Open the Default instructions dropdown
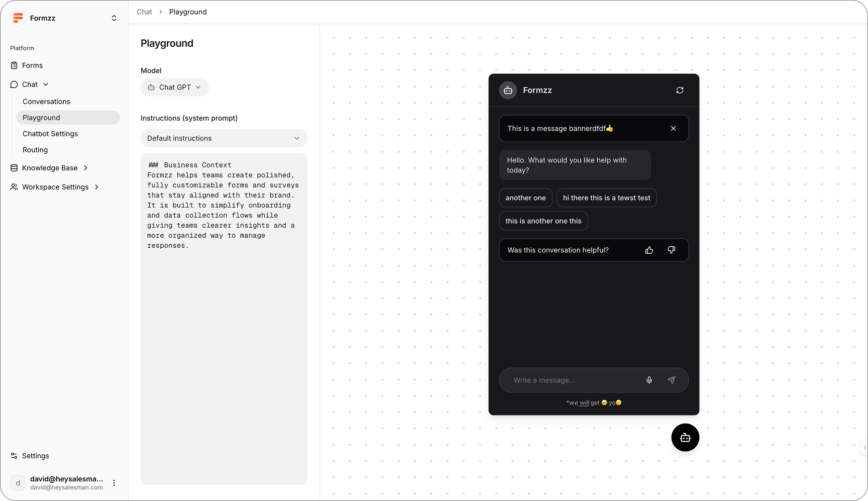Image resolution: width=868 pixels, height=501 pixels. click(x=224, y=138)
